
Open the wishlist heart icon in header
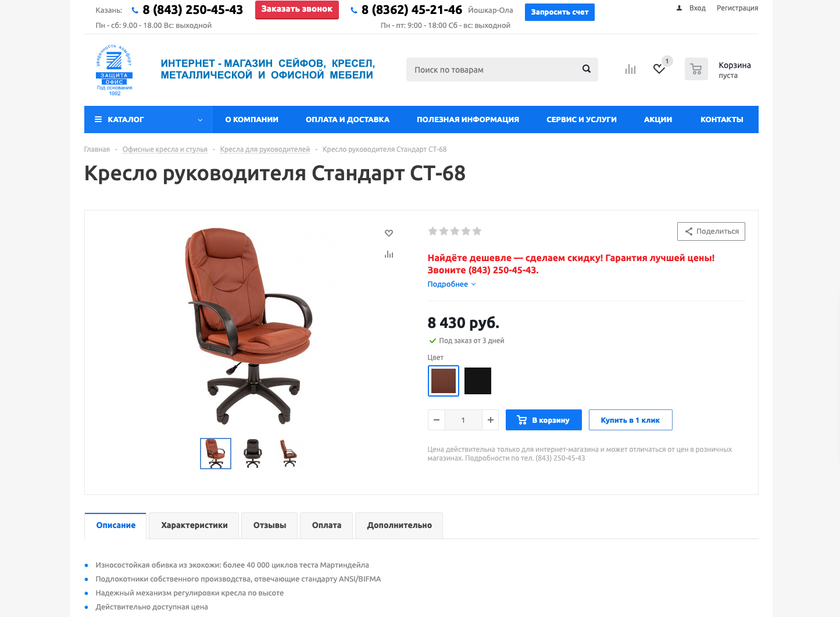click(659, 69)
